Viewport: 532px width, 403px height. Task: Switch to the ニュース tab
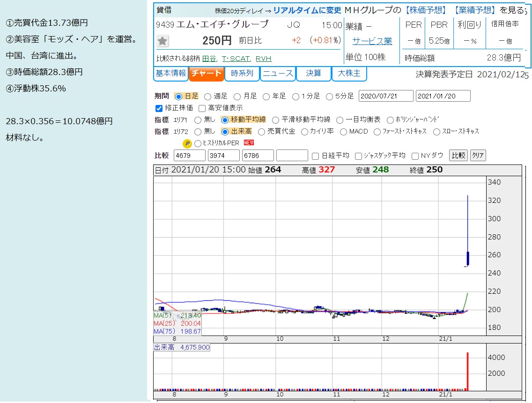tap(278, 73)
